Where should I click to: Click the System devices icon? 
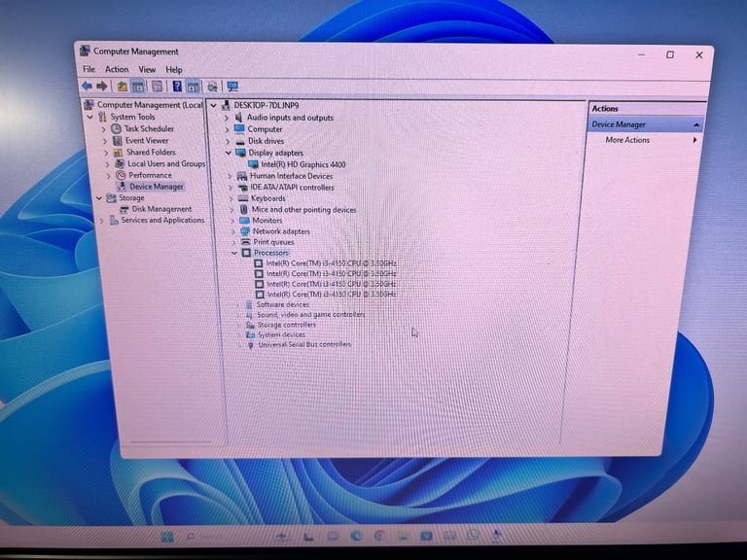[251, 334]
